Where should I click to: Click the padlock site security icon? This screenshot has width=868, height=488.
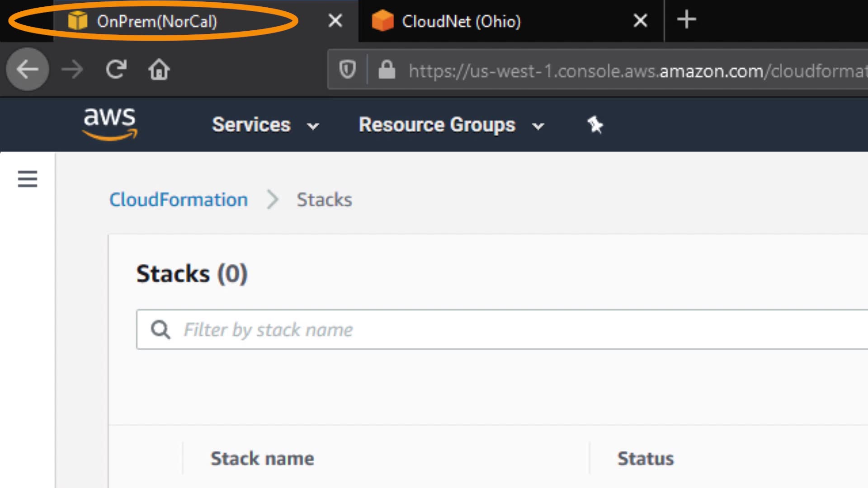(387, 70)
